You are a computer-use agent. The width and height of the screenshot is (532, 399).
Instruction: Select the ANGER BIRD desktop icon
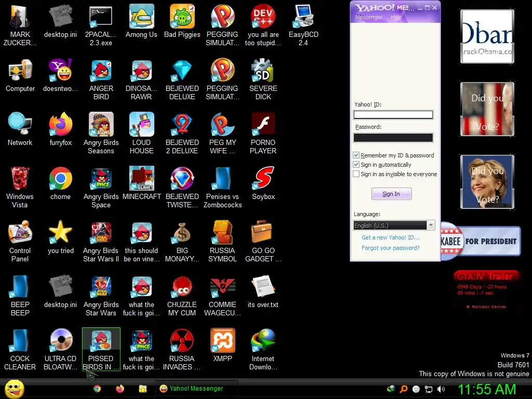101,79
